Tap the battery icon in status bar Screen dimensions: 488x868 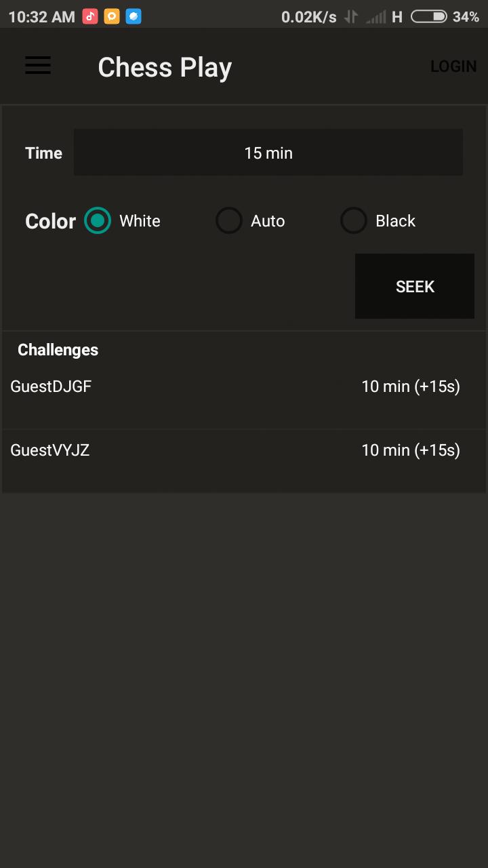[428, 16]
